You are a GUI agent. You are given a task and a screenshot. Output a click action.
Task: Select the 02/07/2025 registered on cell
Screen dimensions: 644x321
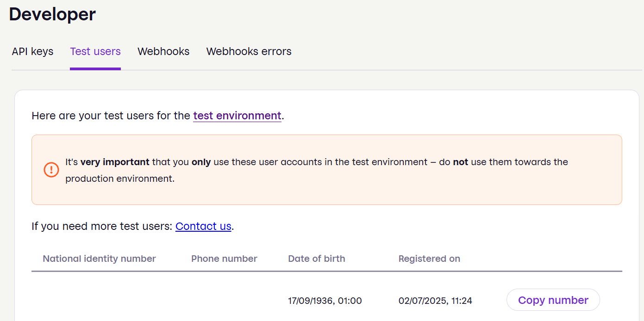point(435,301)
